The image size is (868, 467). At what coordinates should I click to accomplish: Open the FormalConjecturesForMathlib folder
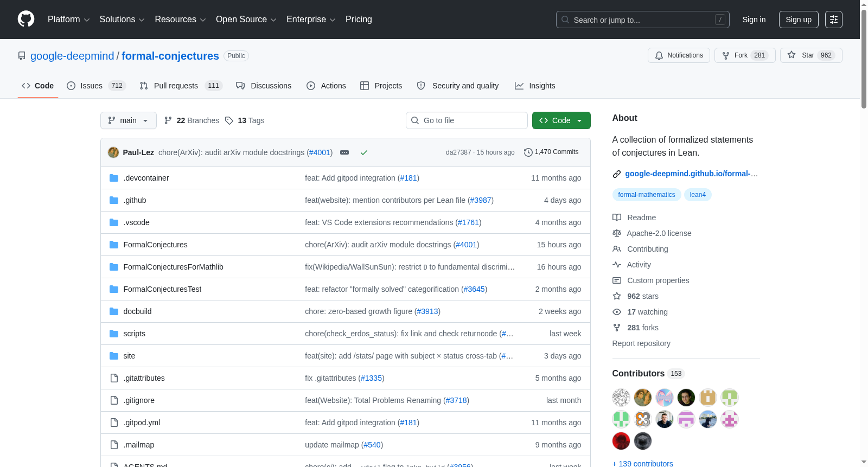174,267
